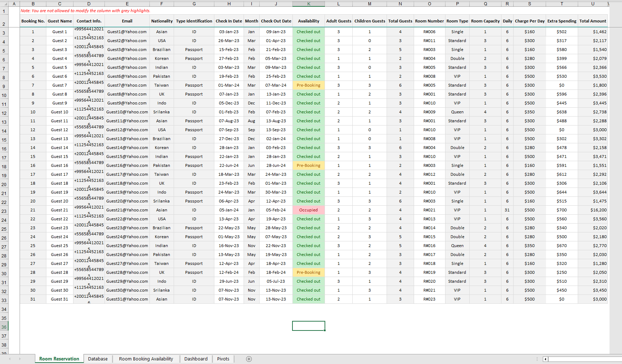This screenshot has height=364, width=622.
Task: Select $3,530 total amount cell
Action: (x=593, y=76)
